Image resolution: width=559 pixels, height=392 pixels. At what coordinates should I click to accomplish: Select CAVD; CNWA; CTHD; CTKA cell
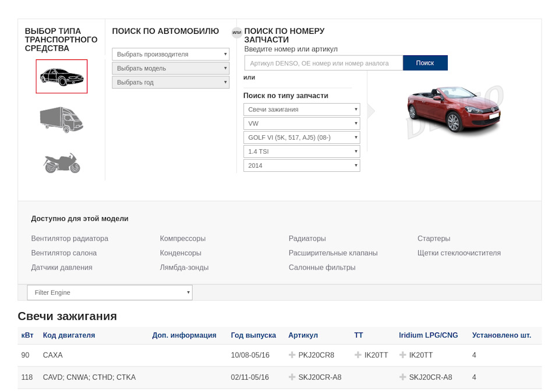point(89,377)
